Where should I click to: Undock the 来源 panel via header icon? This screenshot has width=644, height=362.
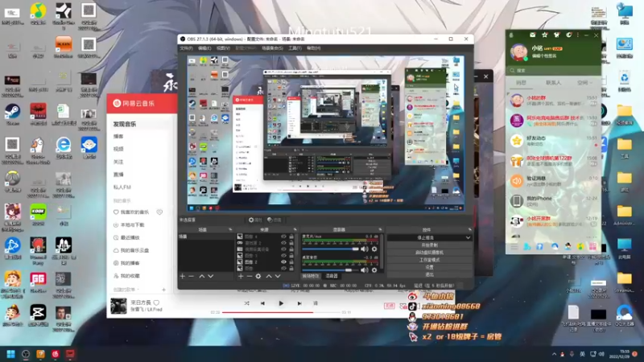point(295,229)
